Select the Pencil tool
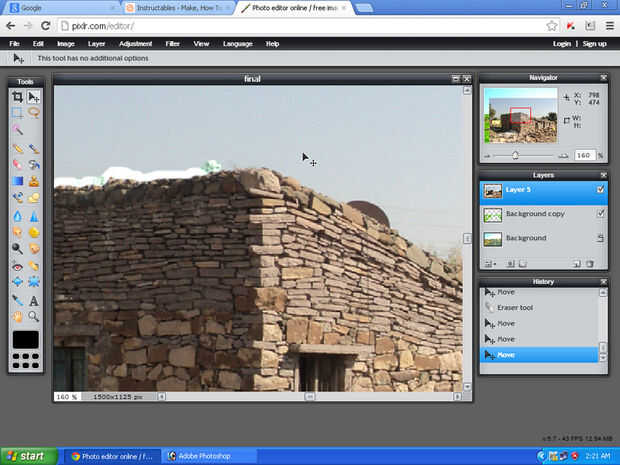The image size is (620, 465). [x=17, y=149]
